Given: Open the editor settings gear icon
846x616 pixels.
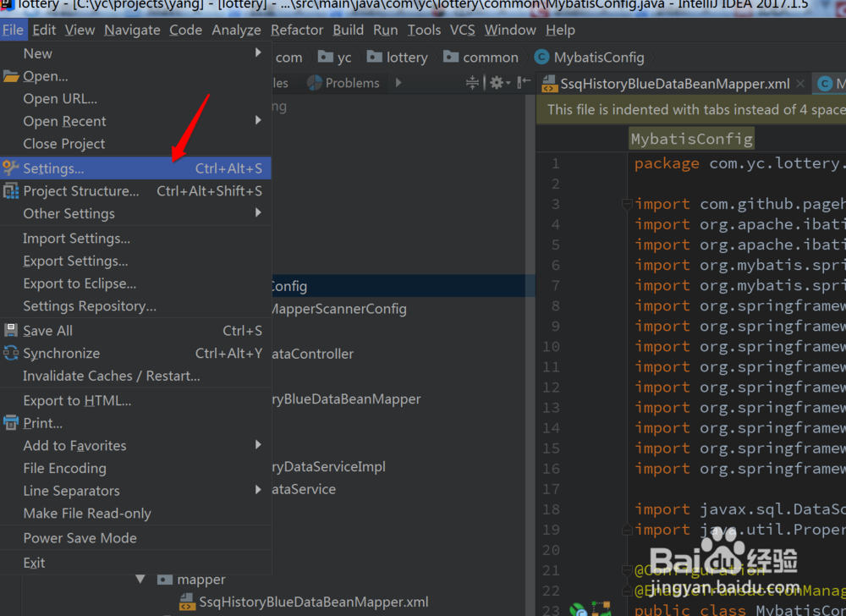Looking at the screenshot, I should pos(497,82).
